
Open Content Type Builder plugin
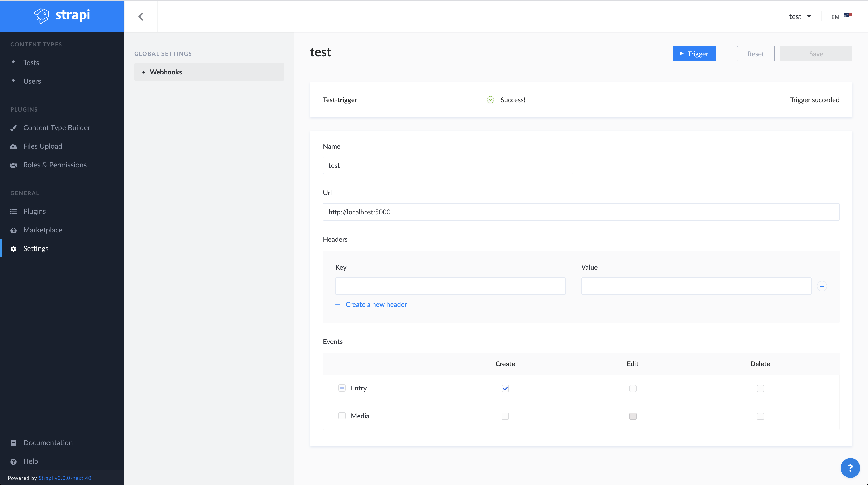(x=57, y=128)
